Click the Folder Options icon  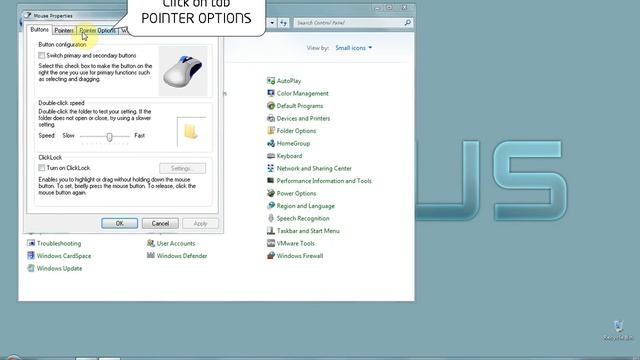(x=271, y=131)
